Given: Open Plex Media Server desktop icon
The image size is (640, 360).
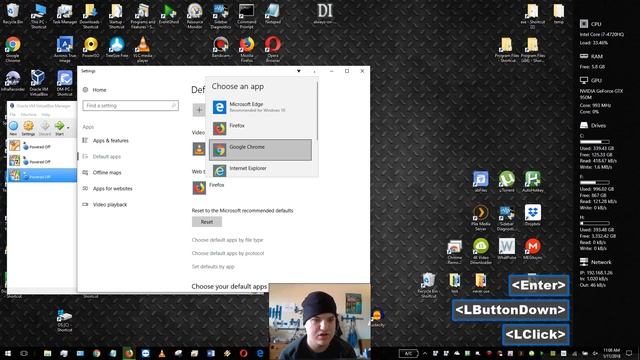Looking at the screenshot, I should (480, 218).
